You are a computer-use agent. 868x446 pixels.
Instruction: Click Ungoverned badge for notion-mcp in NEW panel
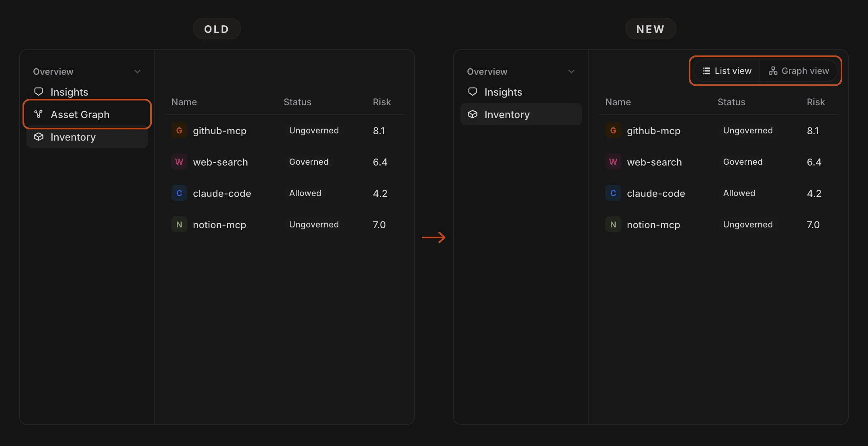click(x=748, y=225)
